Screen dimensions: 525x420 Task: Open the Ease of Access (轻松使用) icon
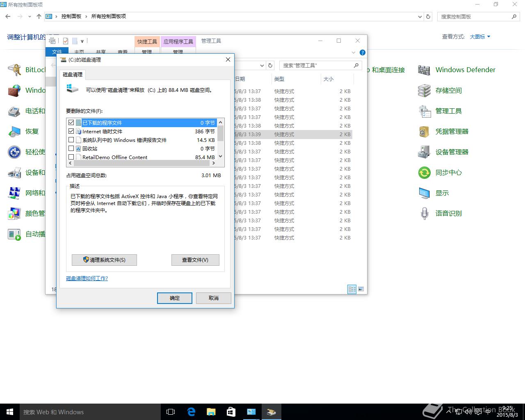14,152
